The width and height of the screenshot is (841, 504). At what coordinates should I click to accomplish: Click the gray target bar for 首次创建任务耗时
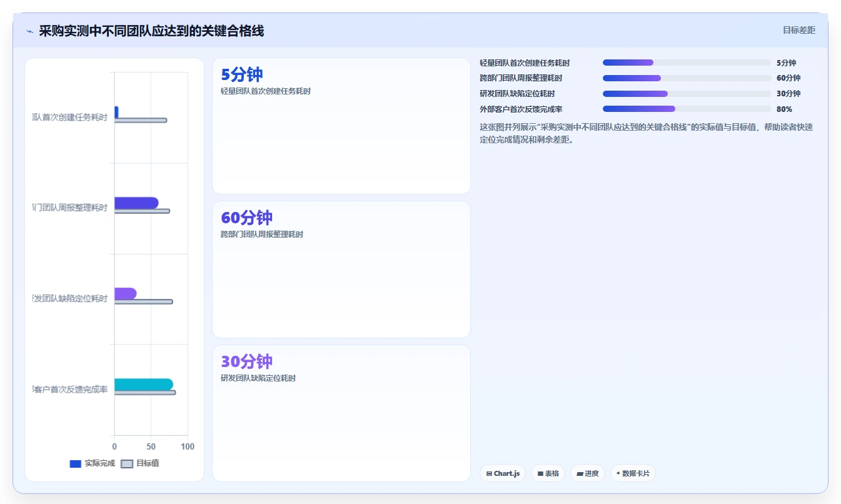pyautogui.click(x=141, y=120)
